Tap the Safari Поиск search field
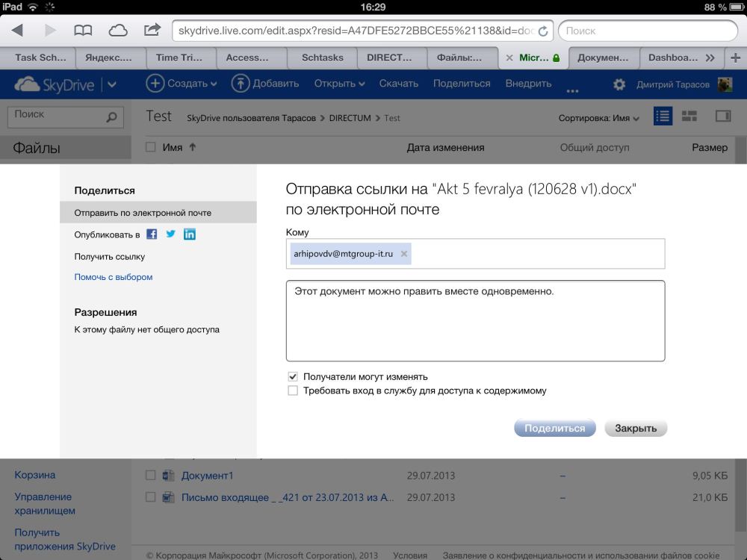 tap(648, 31)
